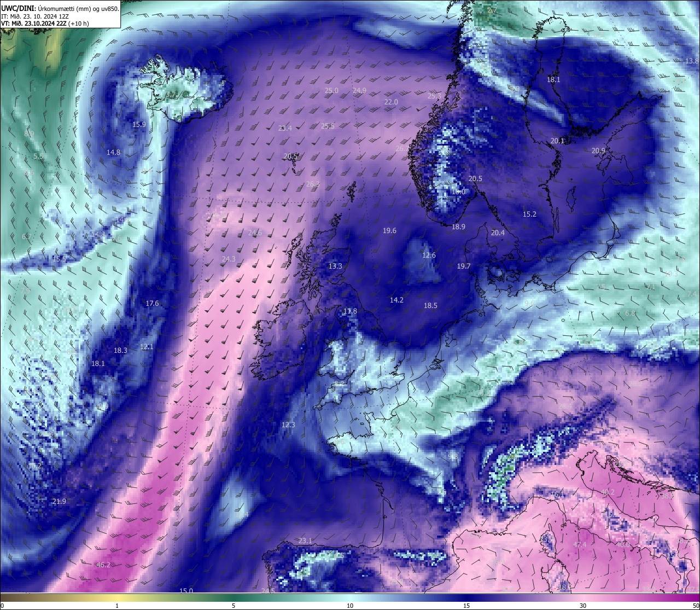Click the 'UWC/DINI: Úrkomumætti (mm) og uv850.' title line

[60, 8]
